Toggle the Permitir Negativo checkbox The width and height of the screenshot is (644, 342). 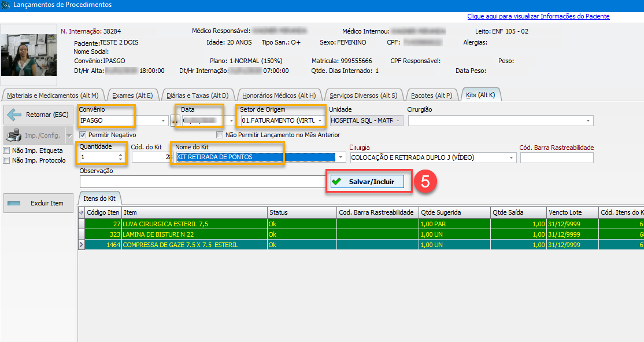[x=83, y=135]
